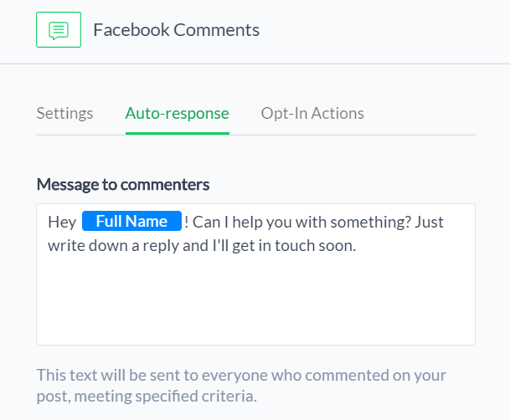Image resolution: width=510 pixels, height=420 pixels.
Task: Click the blue Full Name variable tag
Action: pyautogui.click(x=131, y=222)
